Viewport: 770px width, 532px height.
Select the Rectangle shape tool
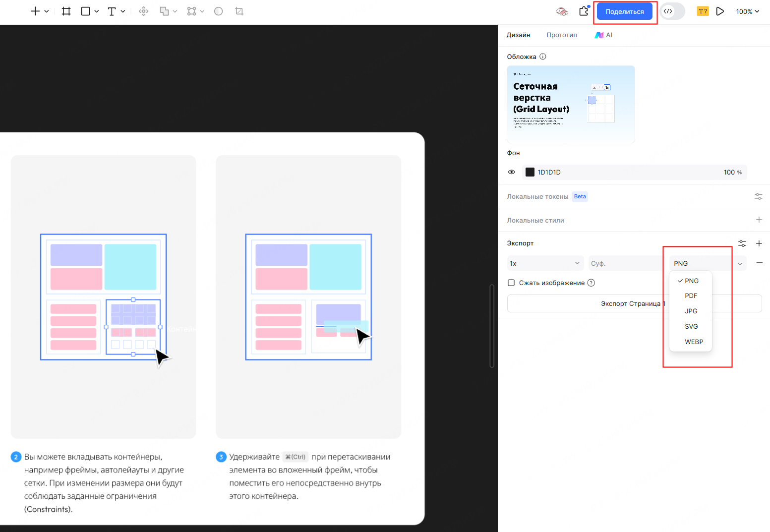click(x=86, y=11)
